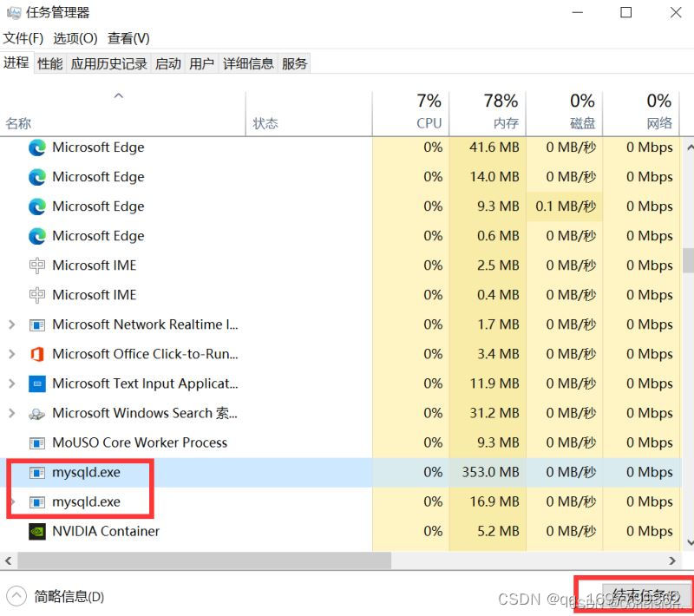Click the MoUSO Core Worker Process icon
This screenshot has height=616, width=694.
tap(37, 443)
